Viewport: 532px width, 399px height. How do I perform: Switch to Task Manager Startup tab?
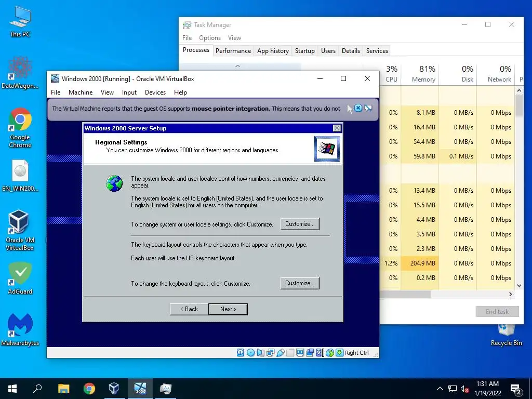(x=304, y=51)
